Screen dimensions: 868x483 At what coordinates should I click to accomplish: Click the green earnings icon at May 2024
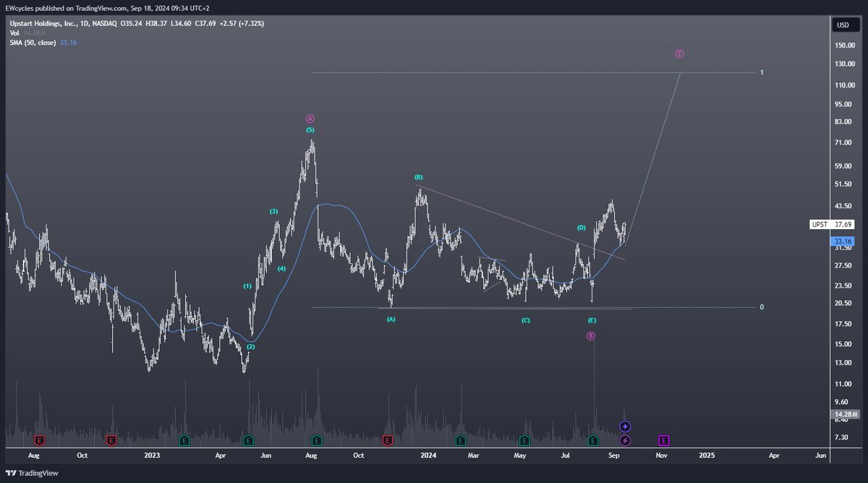click(525, 440)
